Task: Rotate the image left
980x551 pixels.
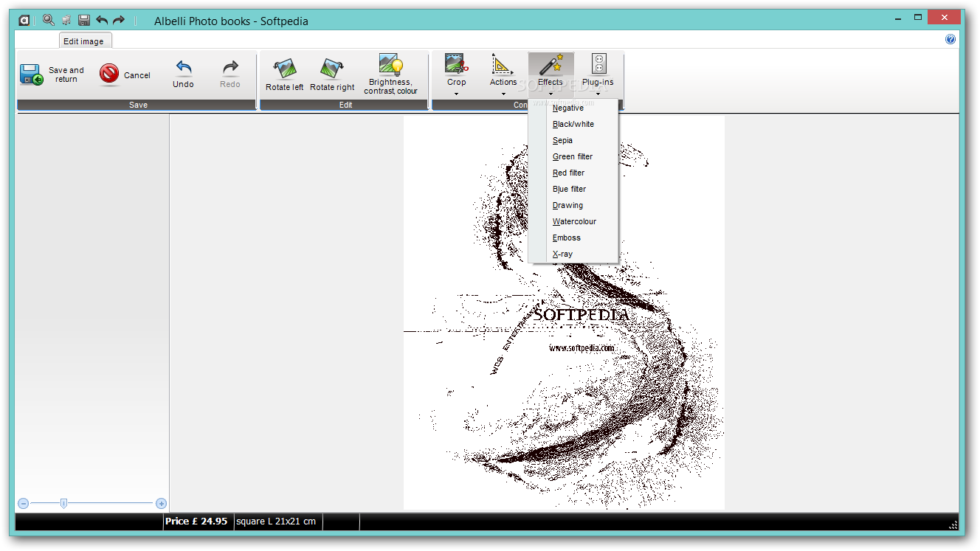Action: [x=284, y=74]
